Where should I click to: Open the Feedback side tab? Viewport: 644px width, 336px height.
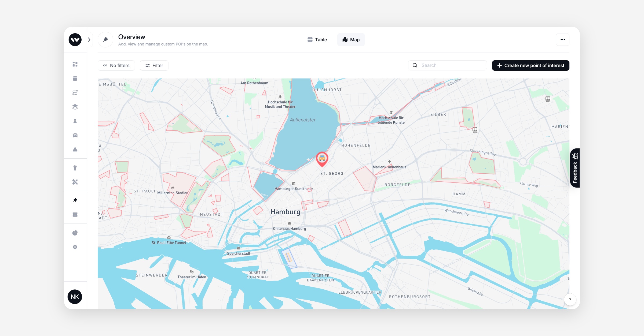pos(575,168)
